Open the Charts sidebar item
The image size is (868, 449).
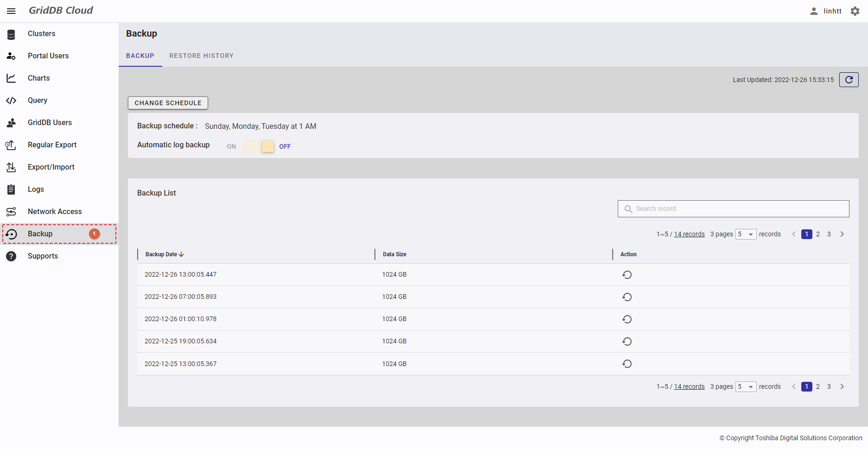[x=38, y=78]
